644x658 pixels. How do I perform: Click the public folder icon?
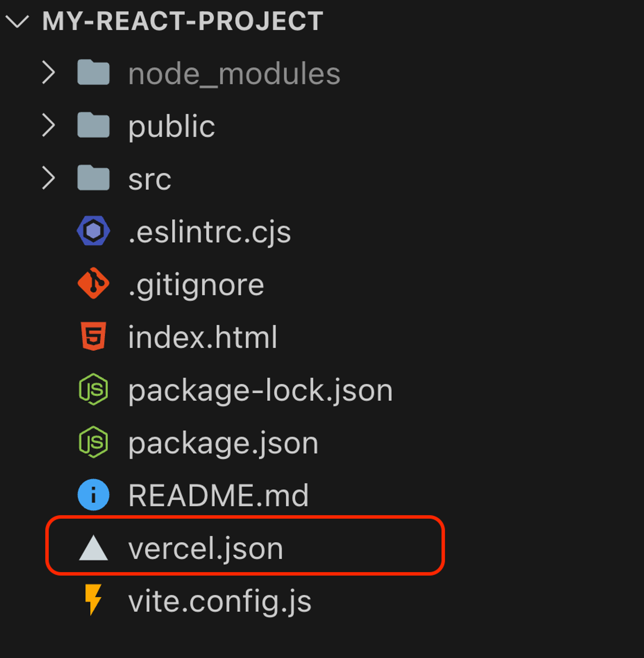93,125
